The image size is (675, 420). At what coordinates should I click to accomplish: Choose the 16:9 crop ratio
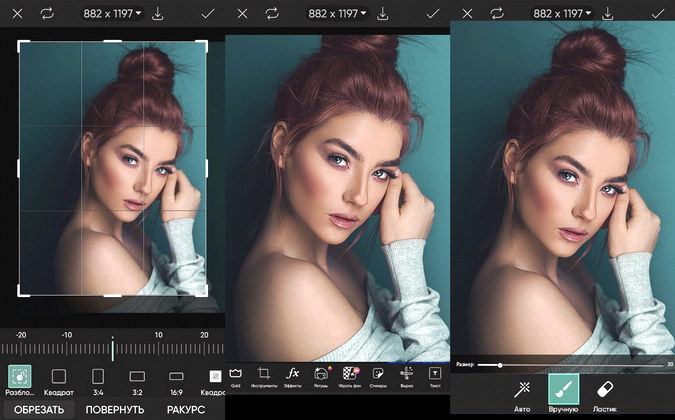click(x=176, y=382)
